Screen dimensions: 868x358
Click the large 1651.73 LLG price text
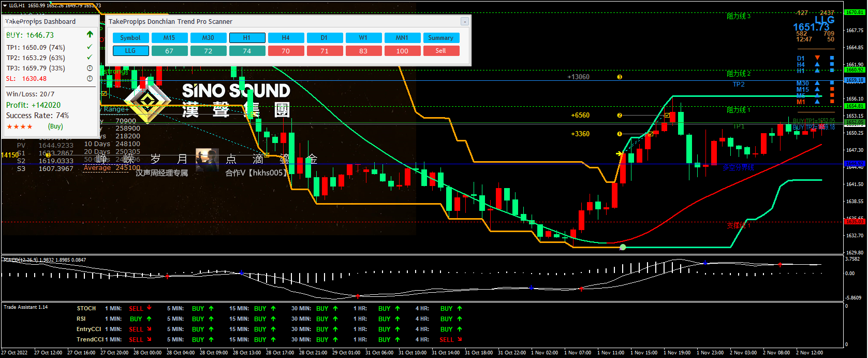(811, 27)
